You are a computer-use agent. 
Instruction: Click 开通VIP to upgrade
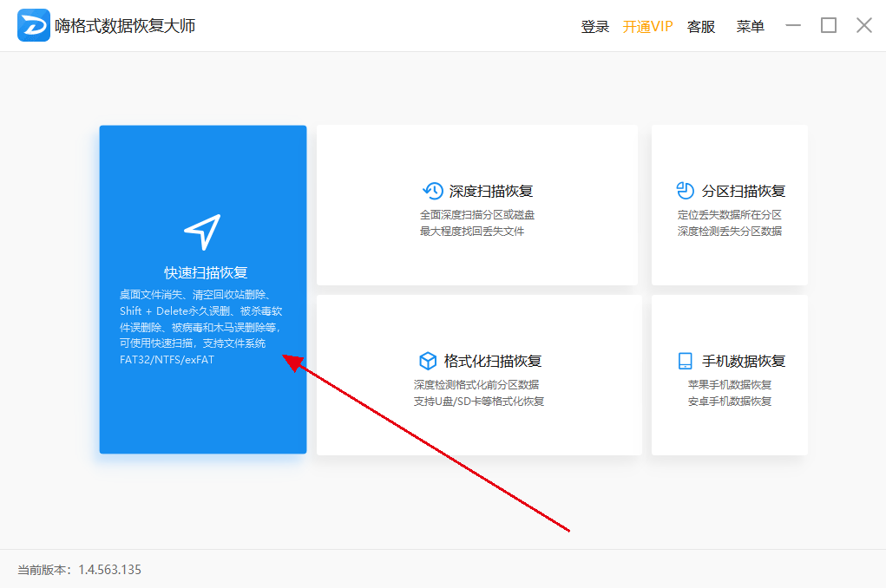tap(647, 27)
